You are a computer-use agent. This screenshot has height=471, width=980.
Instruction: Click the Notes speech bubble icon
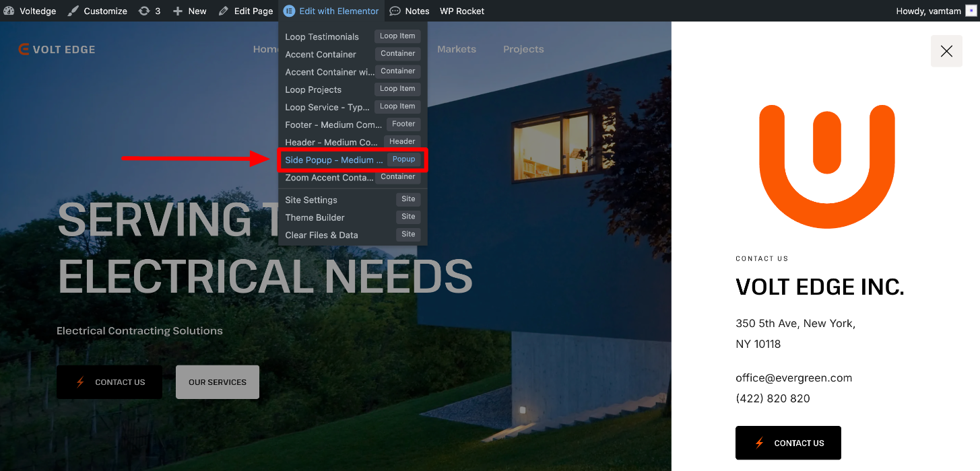click(x=395, y=11)
